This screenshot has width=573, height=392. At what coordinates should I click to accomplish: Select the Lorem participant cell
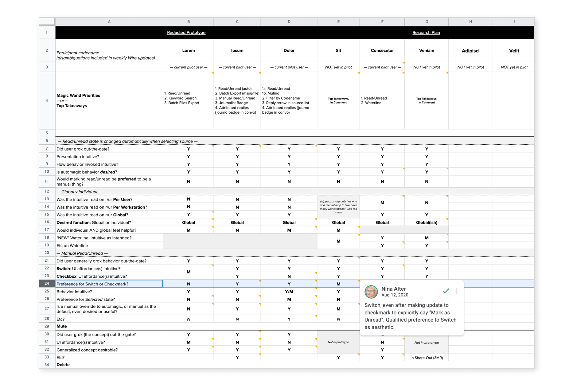tap(188, 50)
